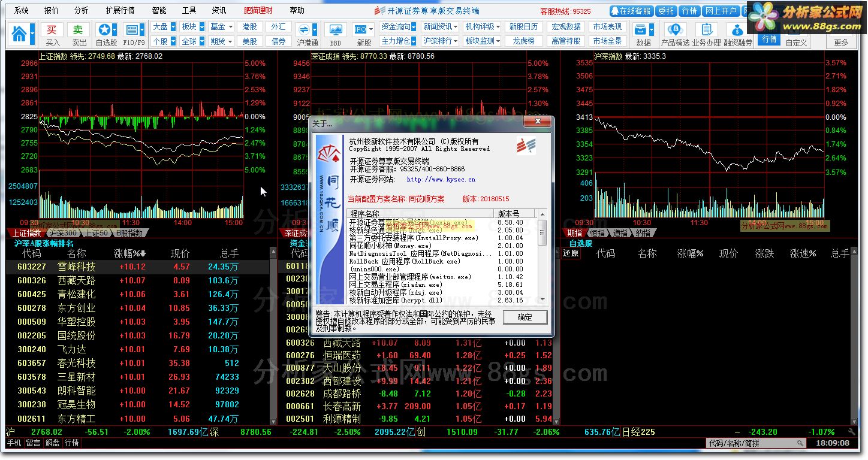Switch to the 恒指 tab
868x460 pixels.
[x=598, y=233]
